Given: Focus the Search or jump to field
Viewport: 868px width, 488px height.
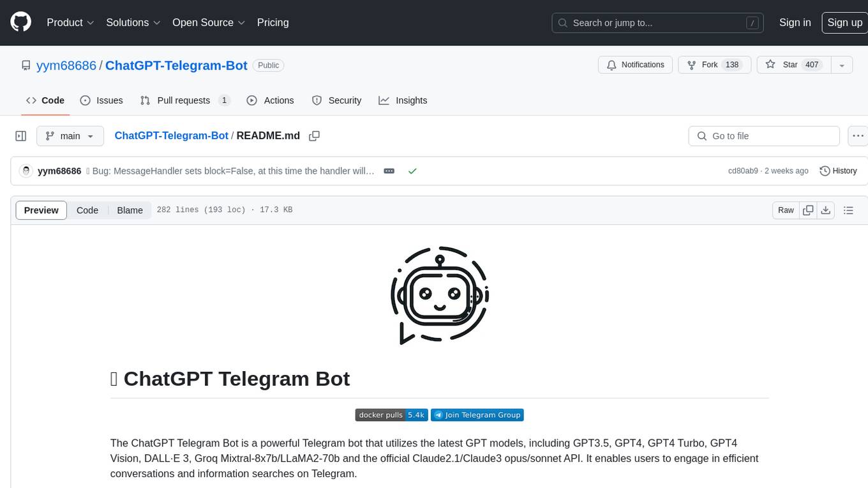Looking at the screenshot, I should [658, 23].
